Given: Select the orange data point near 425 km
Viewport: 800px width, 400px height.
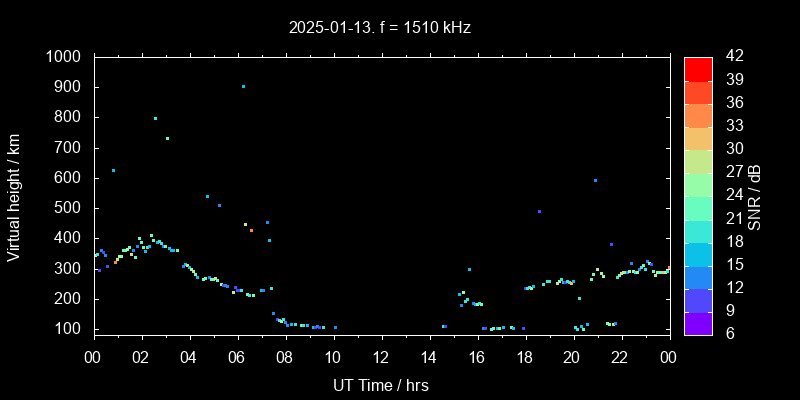Looking at the screenshot, I should [251, 230].
